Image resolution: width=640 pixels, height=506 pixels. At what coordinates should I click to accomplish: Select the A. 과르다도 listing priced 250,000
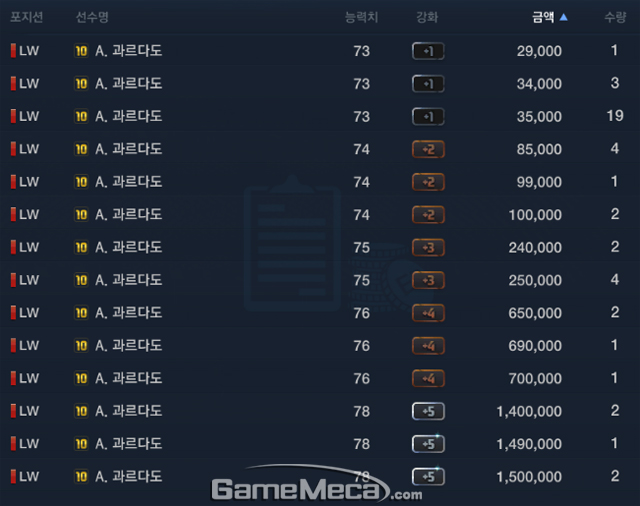[320, 280]
